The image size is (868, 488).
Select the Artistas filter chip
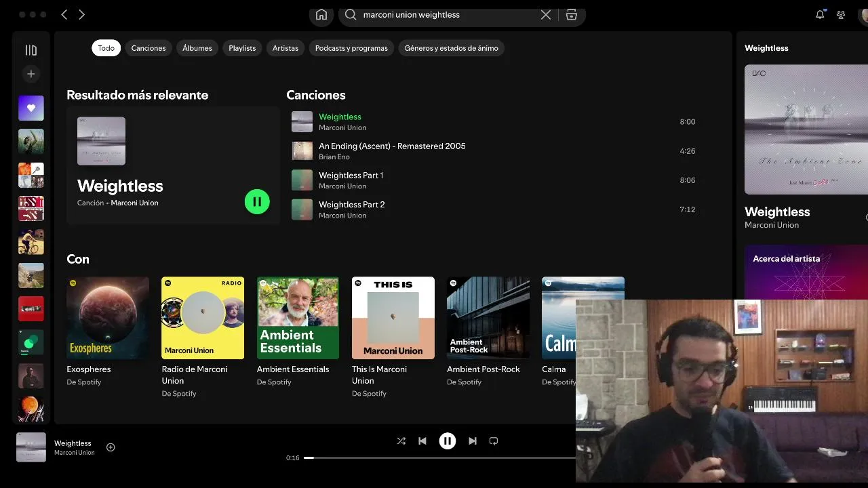click(x=285, y=48)
